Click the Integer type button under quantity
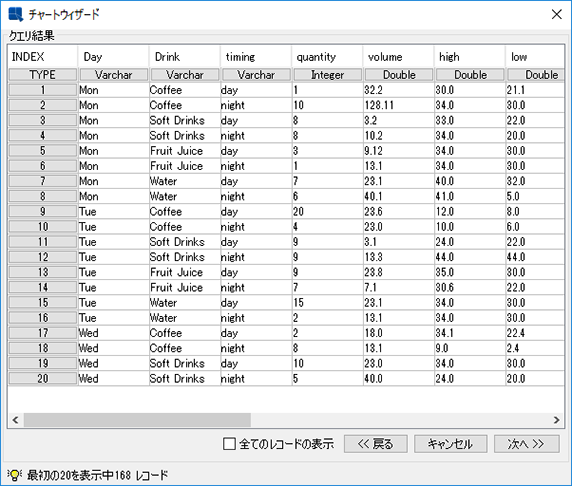572x486 pixels. [328, 75]
